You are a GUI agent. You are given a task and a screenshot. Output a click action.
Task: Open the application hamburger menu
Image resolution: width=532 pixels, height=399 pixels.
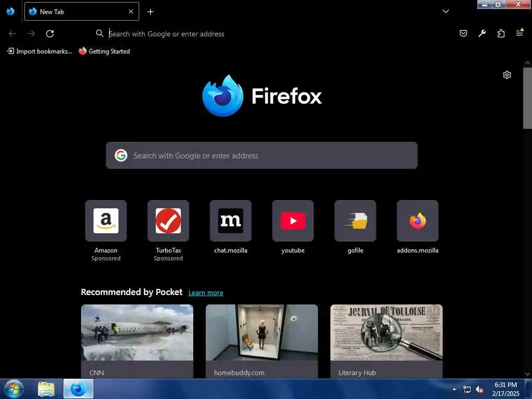520,33
